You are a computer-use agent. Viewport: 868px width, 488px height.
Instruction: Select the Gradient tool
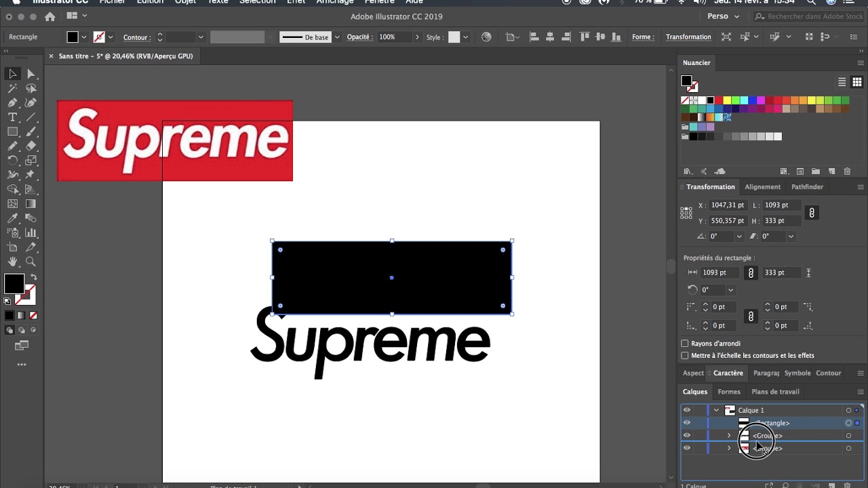coord(31,204)
